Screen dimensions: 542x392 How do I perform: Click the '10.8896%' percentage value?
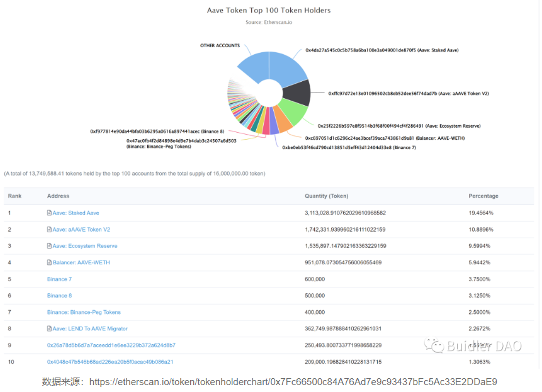(x=481, y=229)
